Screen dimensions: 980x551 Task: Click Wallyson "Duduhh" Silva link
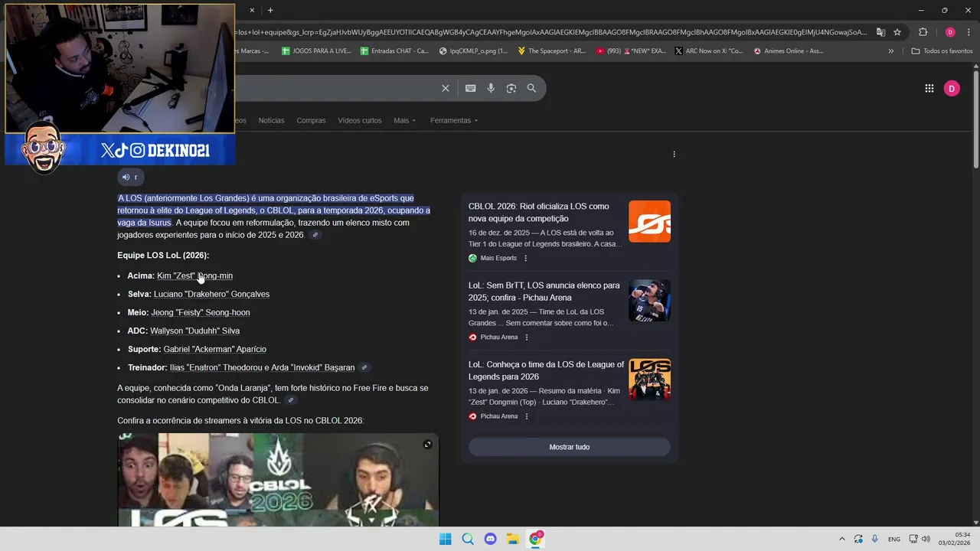pos(194,331)
